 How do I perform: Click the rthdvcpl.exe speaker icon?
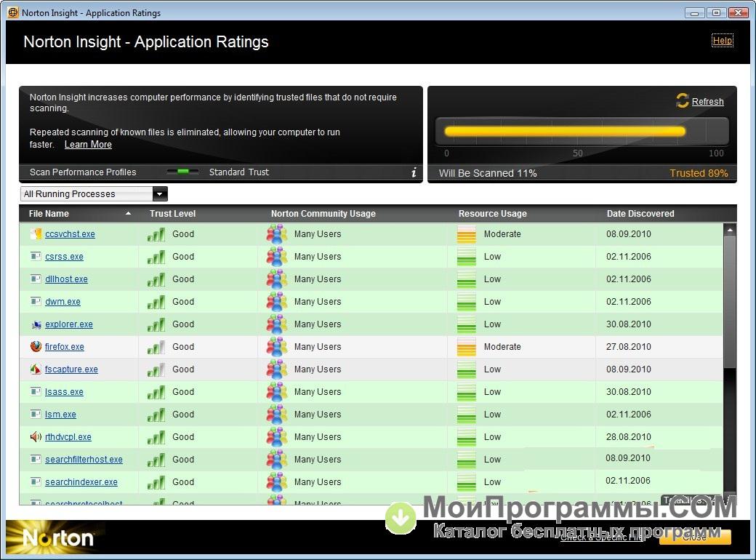36,436
